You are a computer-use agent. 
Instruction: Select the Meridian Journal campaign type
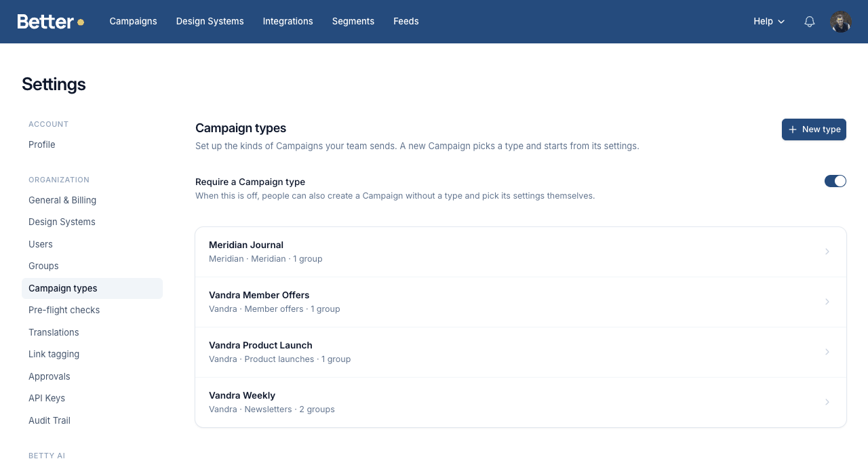(x=521, y=252)
